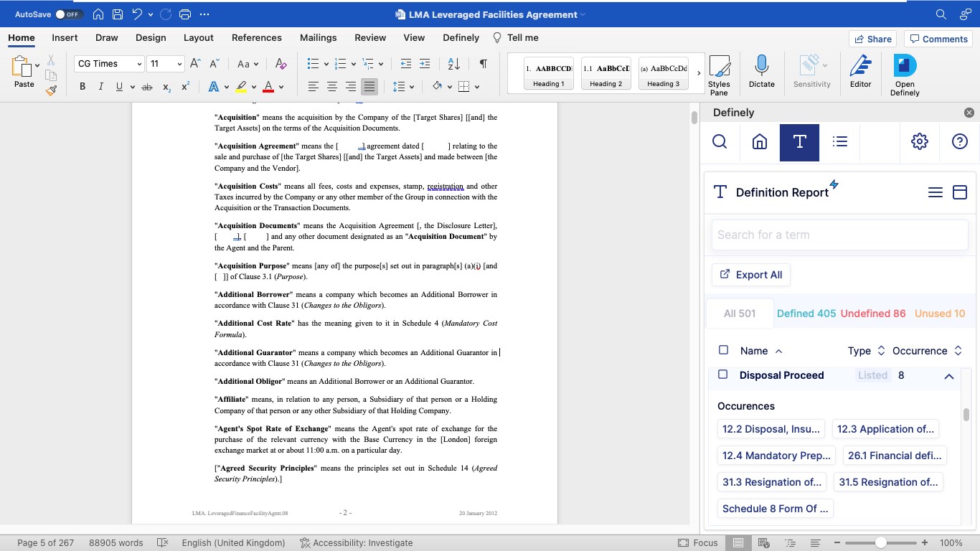Clear all formatting icon
The height and width of the screenshot is (551, 980).
[281, 64]
